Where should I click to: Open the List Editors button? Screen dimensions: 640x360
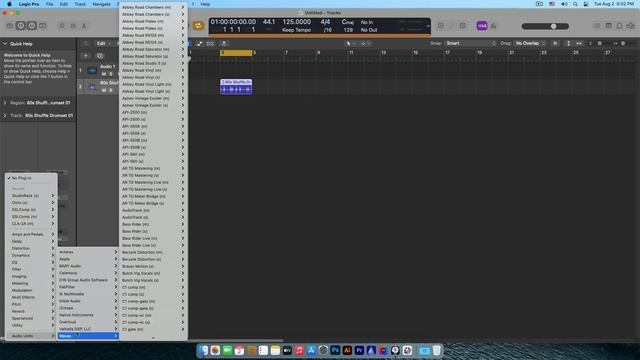click(x=597, y=26)
